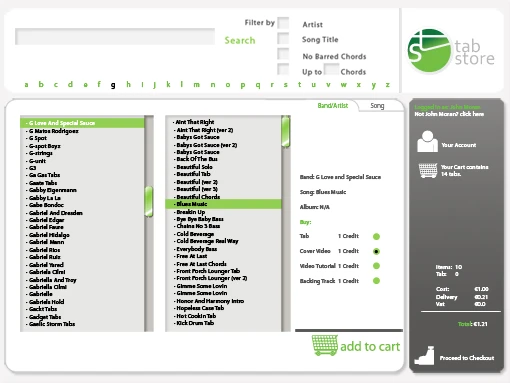510x383 pixels.
Task: Click the Search button
Action: 240,40
